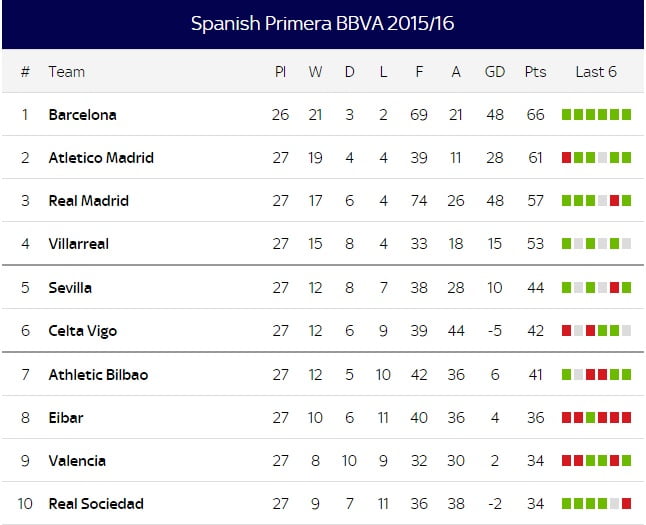Click Celta Vigo in the standings
The width and height of the screenshot is (646, 525).
82,331
